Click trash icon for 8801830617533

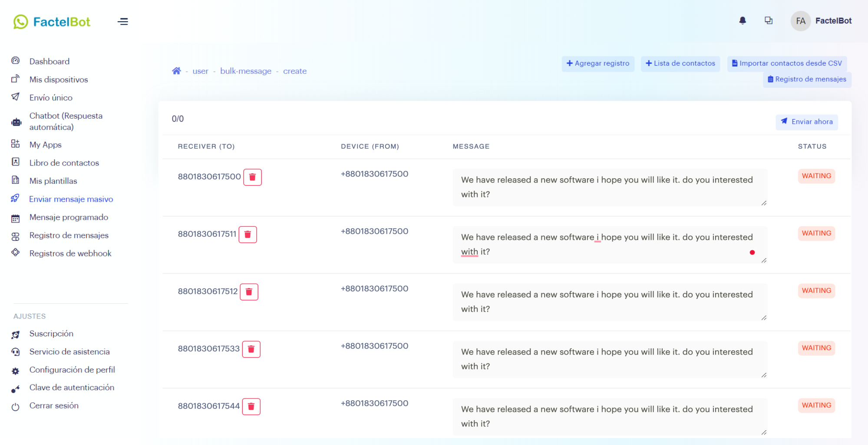[x=251, y=349]
